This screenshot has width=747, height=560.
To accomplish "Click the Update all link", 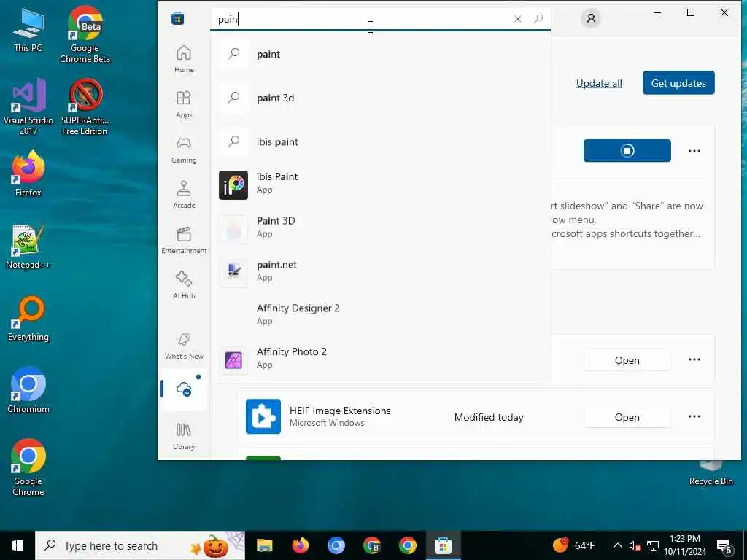I will click(x=599, y=83).
